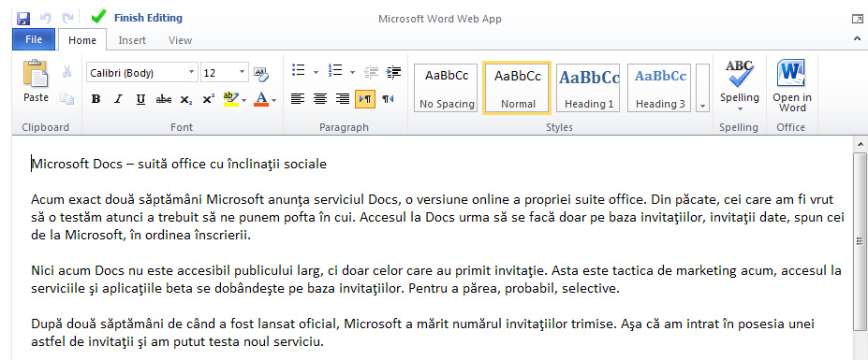868x360 pixels.
Task: Click the pop-out window icon top right
Action: pyautogui.click(x=857, y=19)
